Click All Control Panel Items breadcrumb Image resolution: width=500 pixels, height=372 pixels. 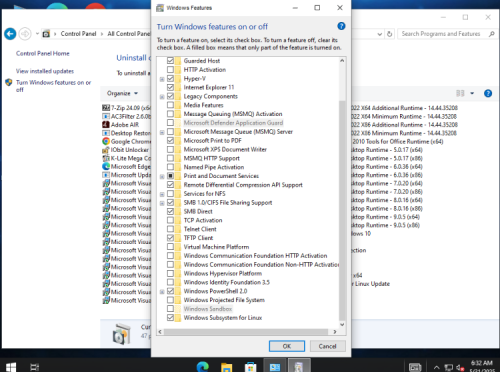pyautogui.click(x=129, y=34)
